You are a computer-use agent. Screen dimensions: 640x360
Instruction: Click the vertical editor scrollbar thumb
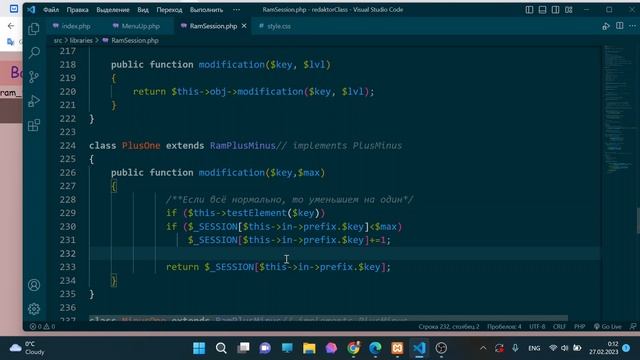pyautogui.click(x=638, y=220)
